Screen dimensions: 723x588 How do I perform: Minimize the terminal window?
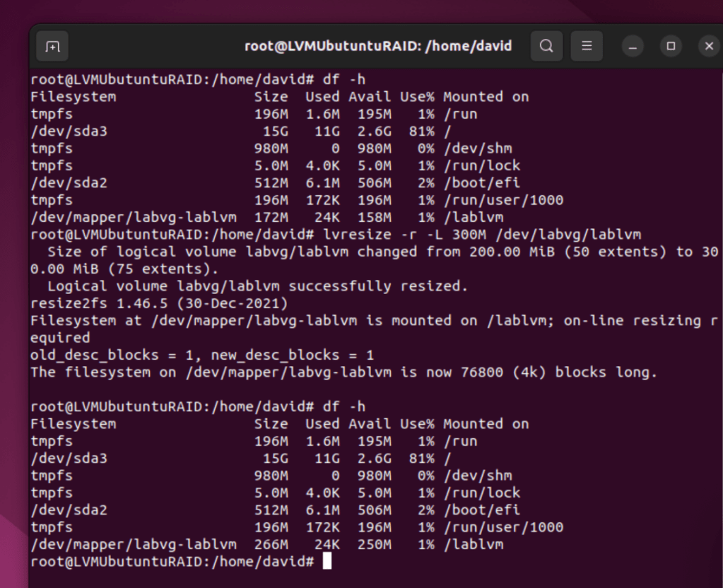click(633, 47)
